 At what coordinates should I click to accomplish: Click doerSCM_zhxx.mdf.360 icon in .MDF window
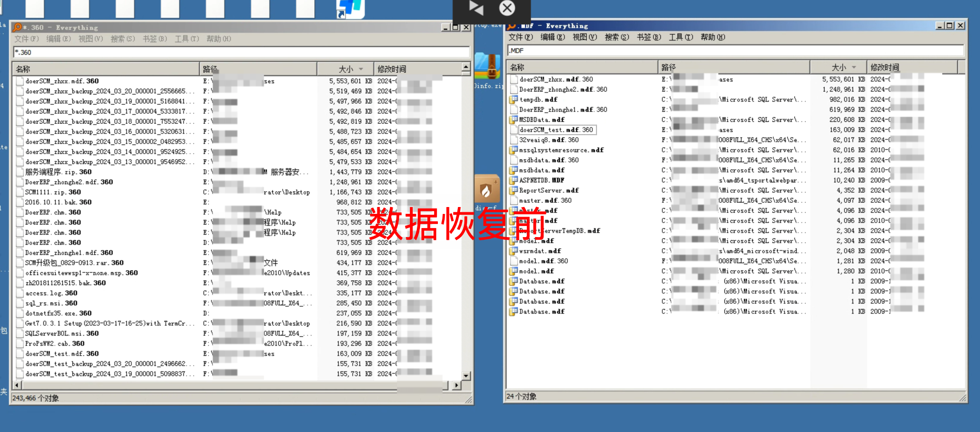click(x=514, y=80)
